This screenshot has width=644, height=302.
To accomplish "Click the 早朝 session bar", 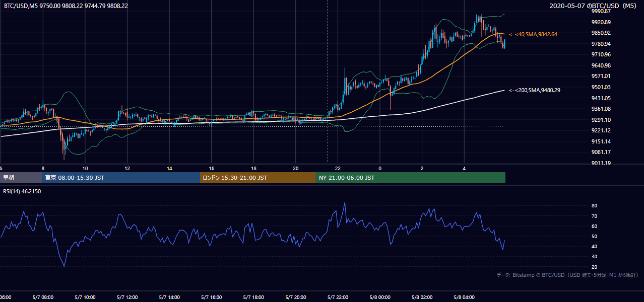I will pyautogui.click(x=21, y=178).
